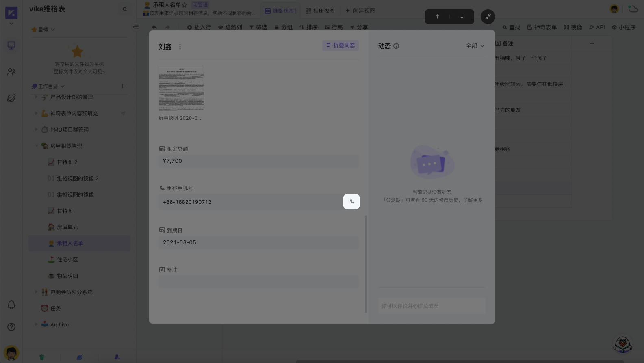
Task: Click the 了解更多 link
Action: [473, 200]
